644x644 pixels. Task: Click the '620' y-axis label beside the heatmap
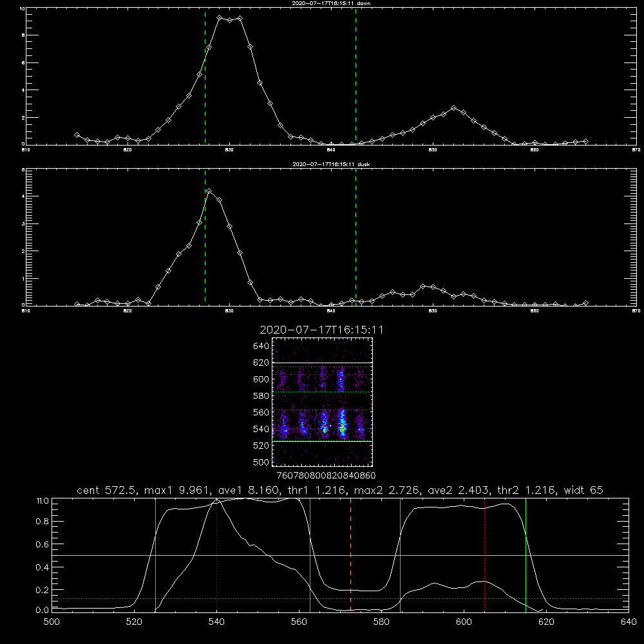tap(261, 363)
